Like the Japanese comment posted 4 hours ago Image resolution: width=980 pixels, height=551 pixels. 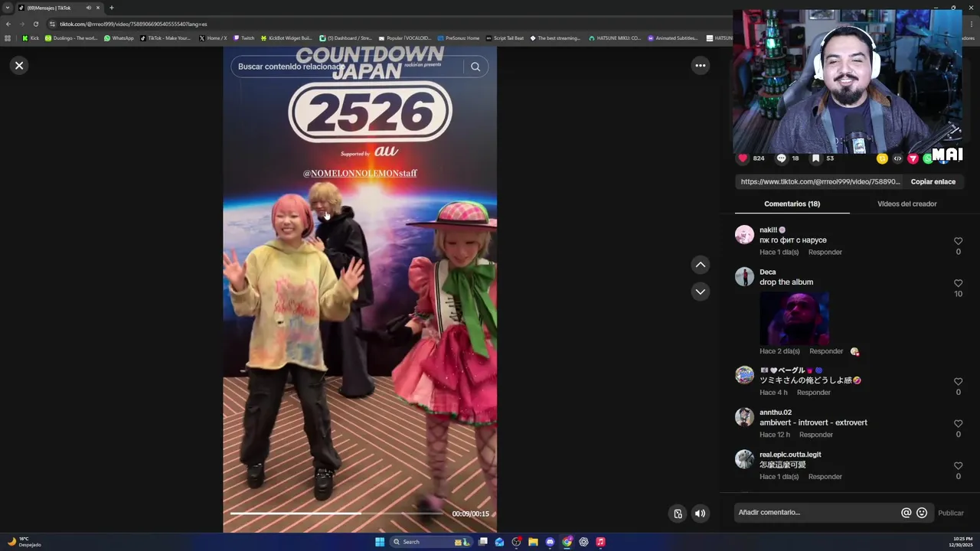point(958,381)
